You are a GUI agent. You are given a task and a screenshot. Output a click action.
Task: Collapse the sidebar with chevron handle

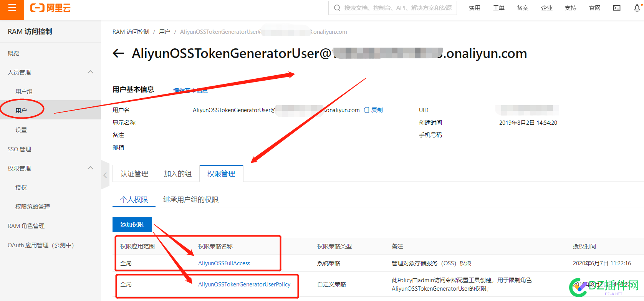pyautogui.click(x=105, y=175)
